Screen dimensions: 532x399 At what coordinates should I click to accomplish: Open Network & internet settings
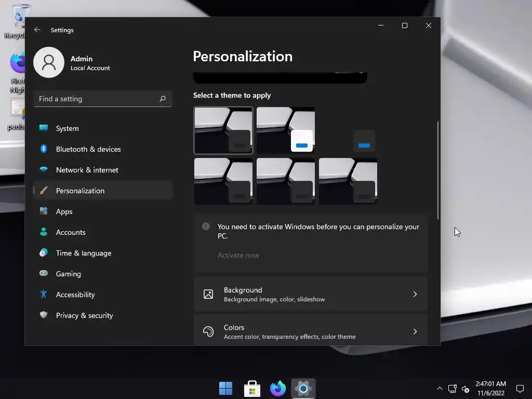point(103,170)
